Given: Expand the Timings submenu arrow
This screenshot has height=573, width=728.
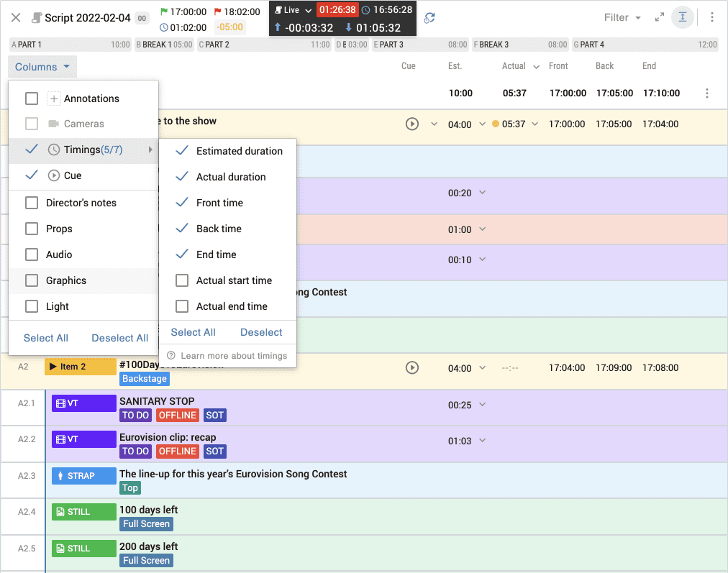Looking at the screenshot, I should tap(150, 150).
